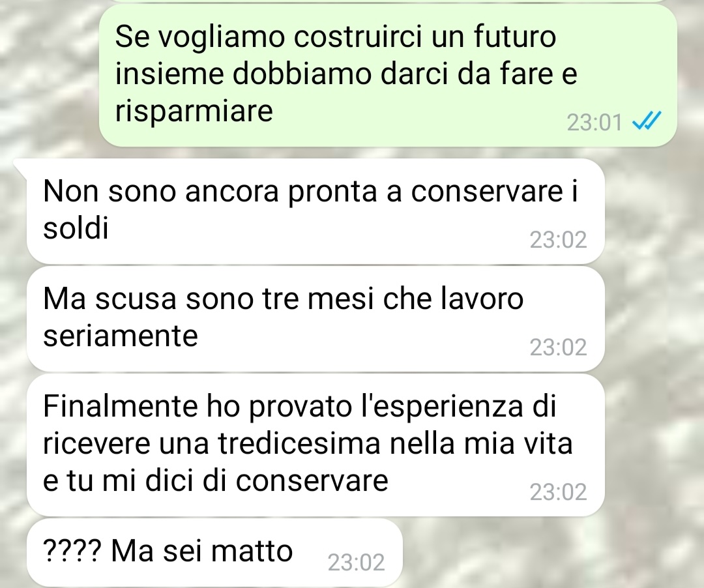Tap timestamp on 'conservare i soldi' message
Viewport: 704px width, 588px height.
coord(558,240)
